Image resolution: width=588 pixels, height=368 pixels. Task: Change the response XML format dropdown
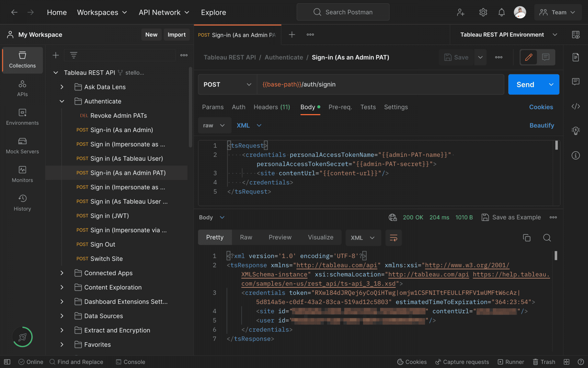coord(363,238)
